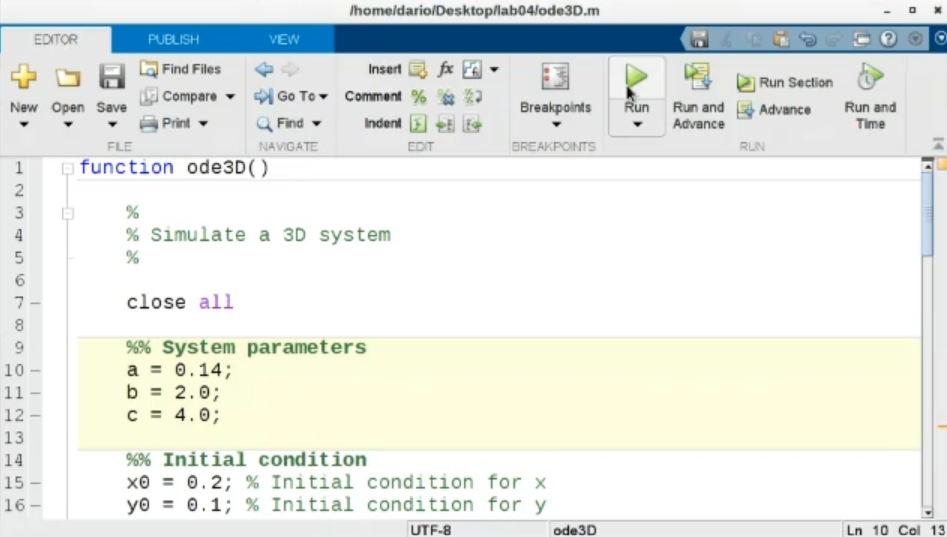The width and height of the screenshot is (947, 537).
Task: Click the Save floppy disk icon
Action: pos(111,78)
